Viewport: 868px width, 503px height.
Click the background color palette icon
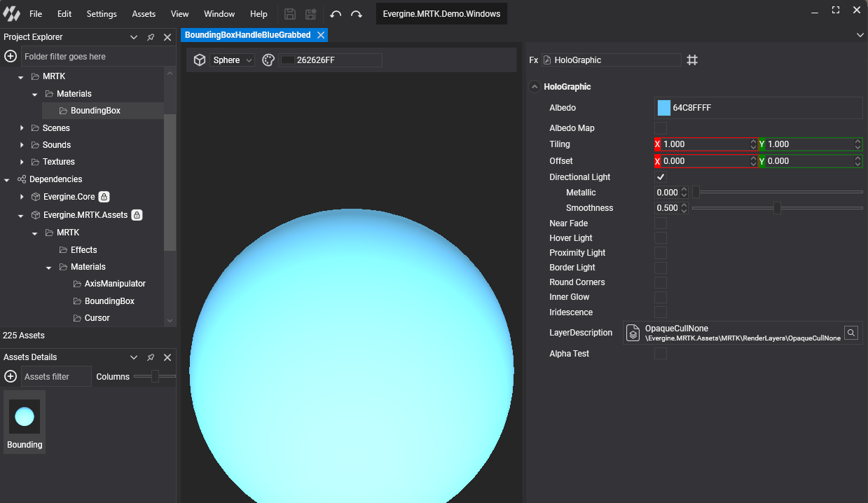(268, 60)
